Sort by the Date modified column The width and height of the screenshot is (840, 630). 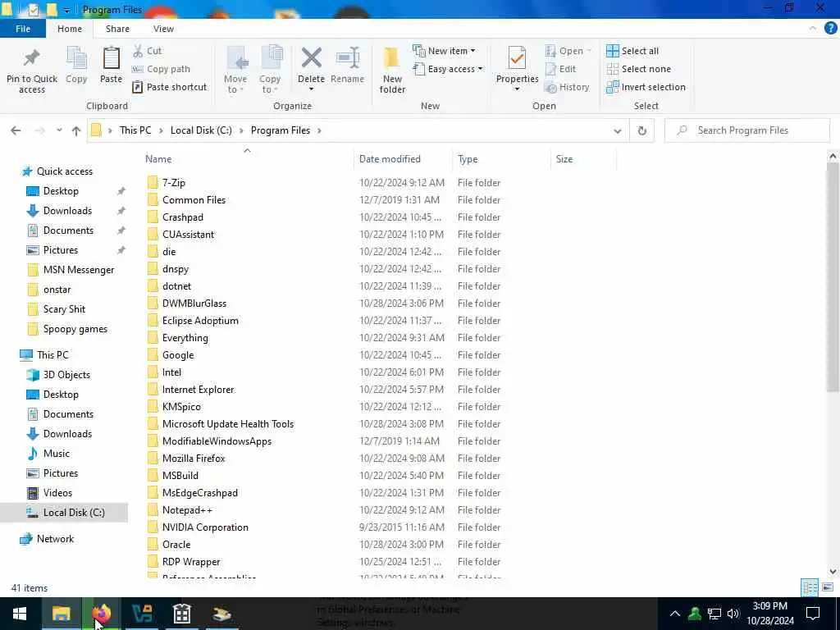[403, 159]
